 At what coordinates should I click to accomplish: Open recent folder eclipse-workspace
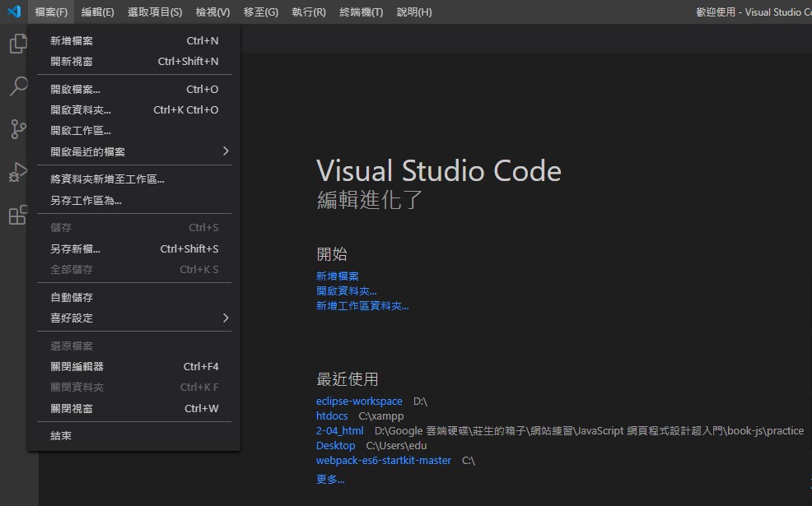tap(359, 401)
